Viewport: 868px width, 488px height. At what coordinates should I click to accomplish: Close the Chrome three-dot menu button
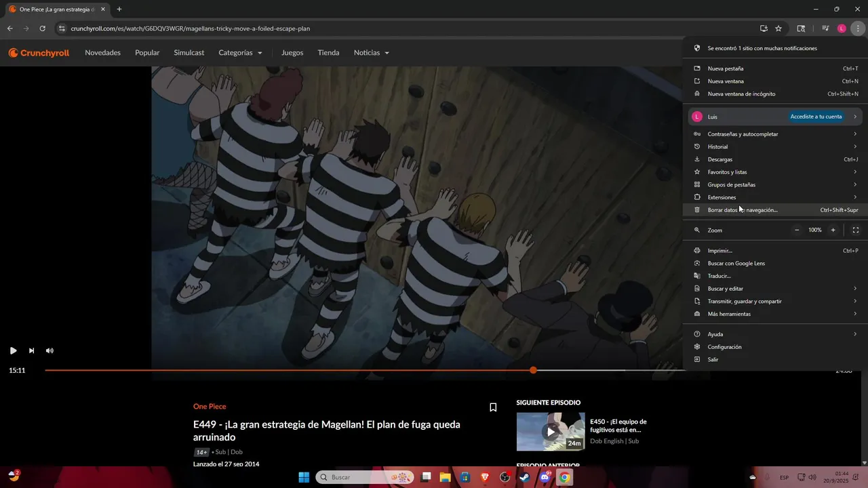(857, 28)
